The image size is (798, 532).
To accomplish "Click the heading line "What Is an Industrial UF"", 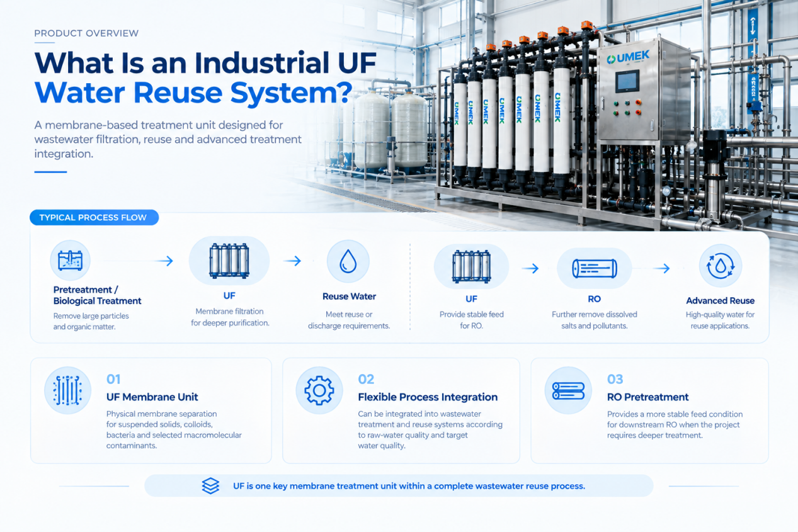I will point(206,63).
